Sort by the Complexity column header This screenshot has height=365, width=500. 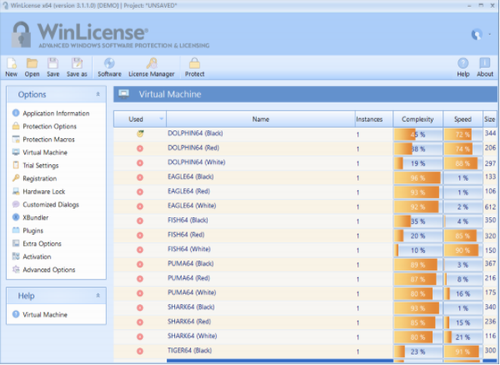(418, 119)
